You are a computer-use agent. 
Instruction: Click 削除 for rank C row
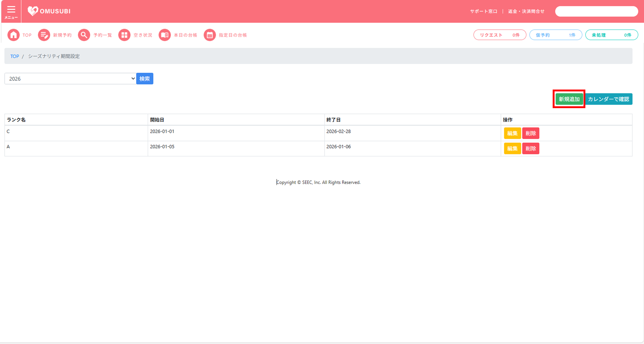coord(530,133)
